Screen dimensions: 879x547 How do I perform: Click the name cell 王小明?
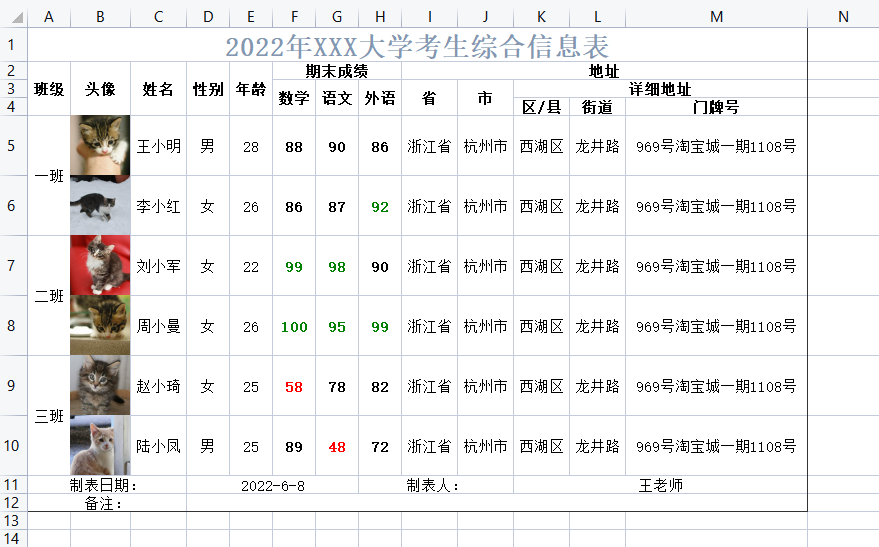coord(159,146)
